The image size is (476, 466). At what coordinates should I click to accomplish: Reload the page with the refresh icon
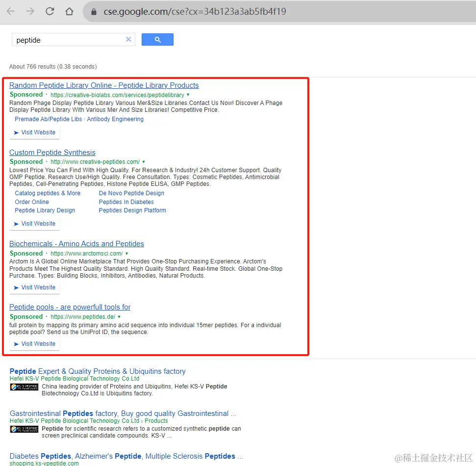(50, 12)
